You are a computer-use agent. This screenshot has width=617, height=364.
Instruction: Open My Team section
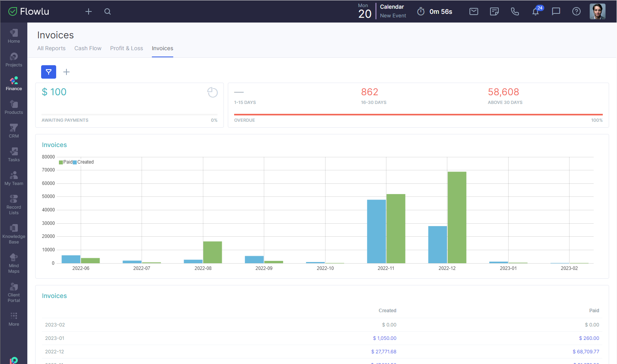[x=13, y=178]
